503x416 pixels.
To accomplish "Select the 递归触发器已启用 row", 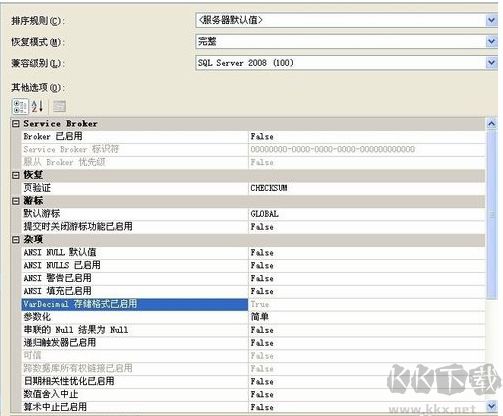I will coord(254,343).
